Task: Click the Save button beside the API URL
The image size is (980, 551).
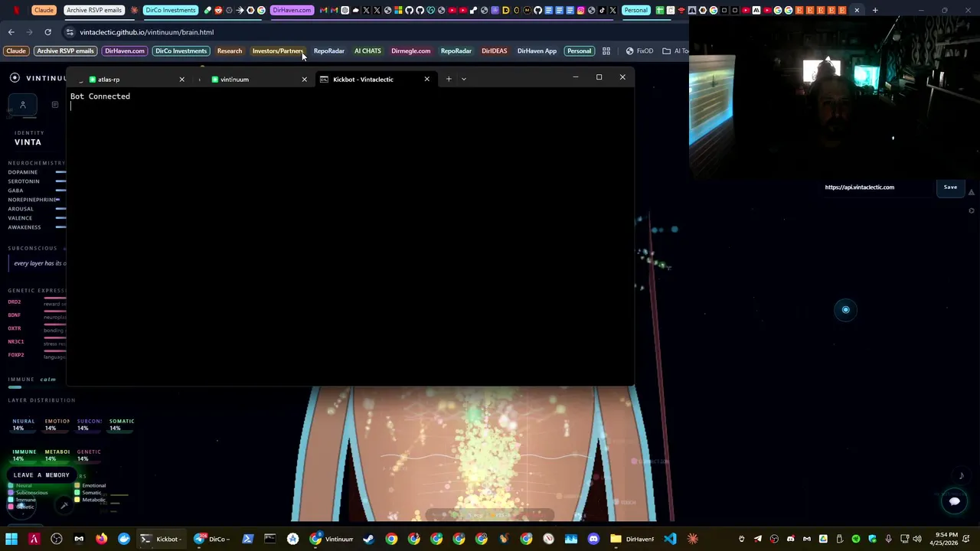Action: pos(950,187)
